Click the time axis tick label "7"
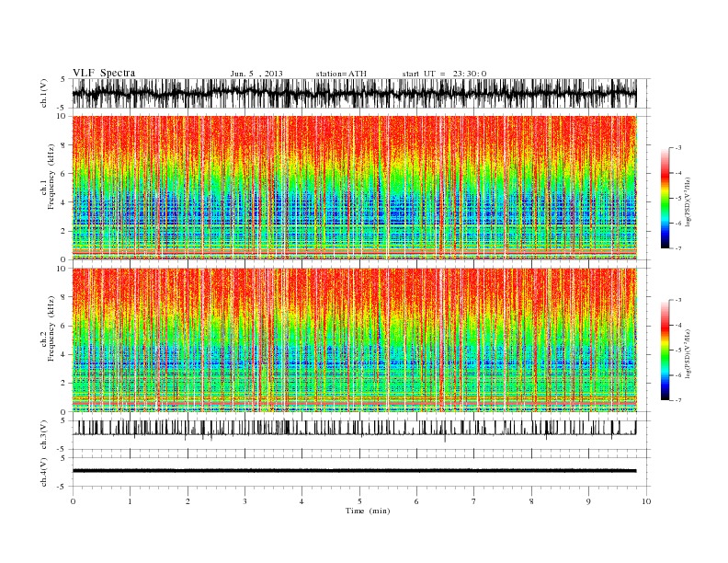 473,501
